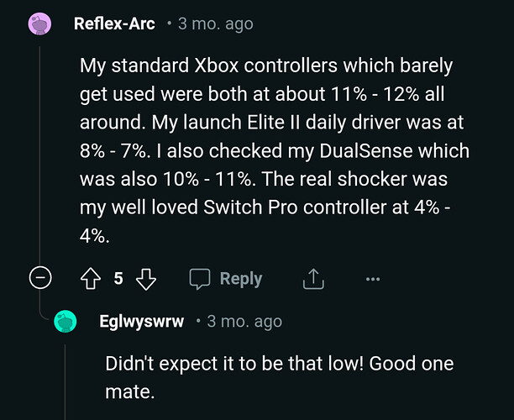Click the speech bubble reply icon
The image size is (514, 420).
pyautogui.click(x=199, y=278)
